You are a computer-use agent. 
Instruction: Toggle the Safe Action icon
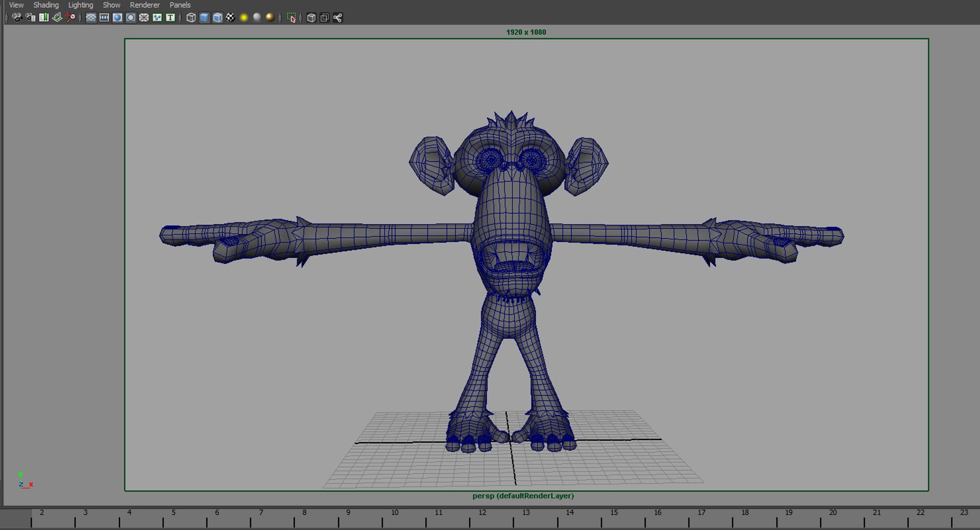click(157, 18)
